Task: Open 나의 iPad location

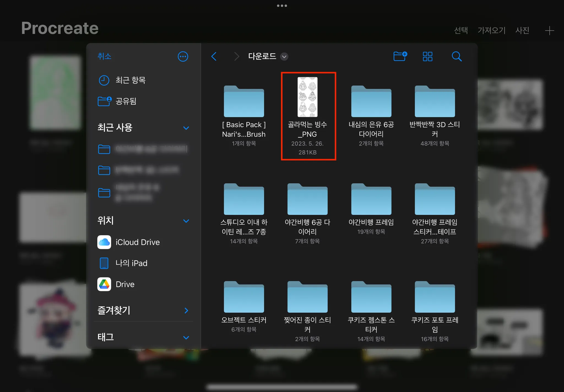Action: tap(131, 263)
